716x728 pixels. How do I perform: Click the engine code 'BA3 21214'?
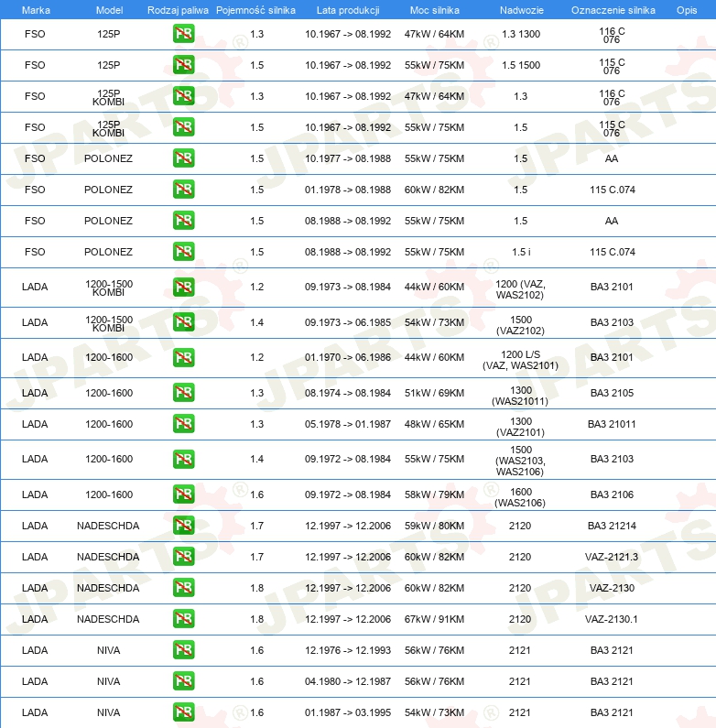coord(612,526)
